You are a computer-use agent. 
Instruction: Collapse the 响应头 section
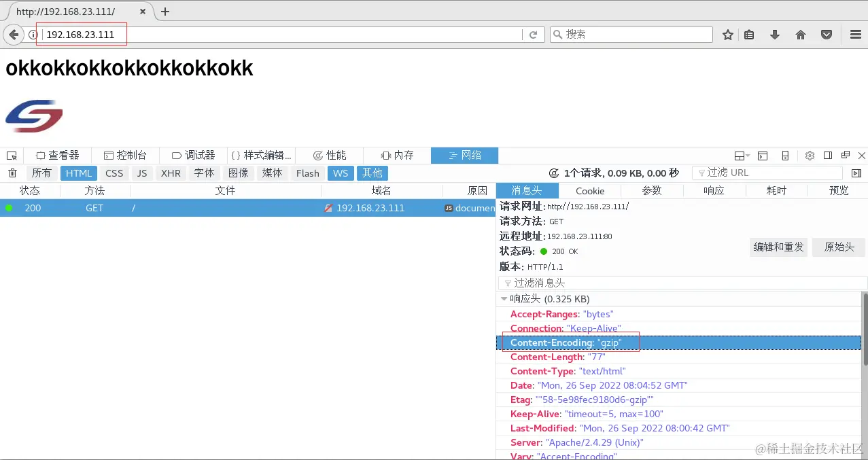pos(504,299)
